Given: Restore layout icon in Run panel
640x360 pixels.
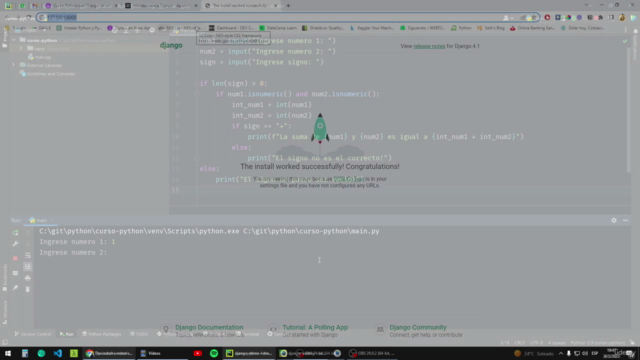Looking at the screenshot, I should click(x=16, y=273).
